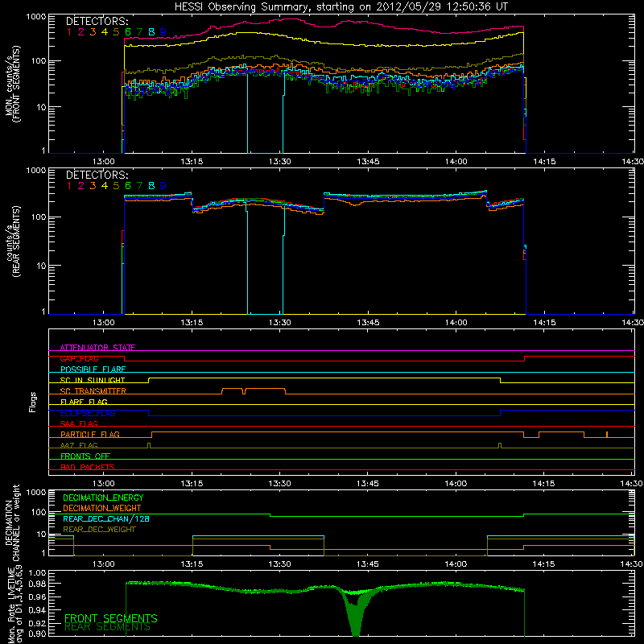This screenshot has width=644, height=644.
Task: Click 13:30 tick under decimation plot
Action: point(279,564)
